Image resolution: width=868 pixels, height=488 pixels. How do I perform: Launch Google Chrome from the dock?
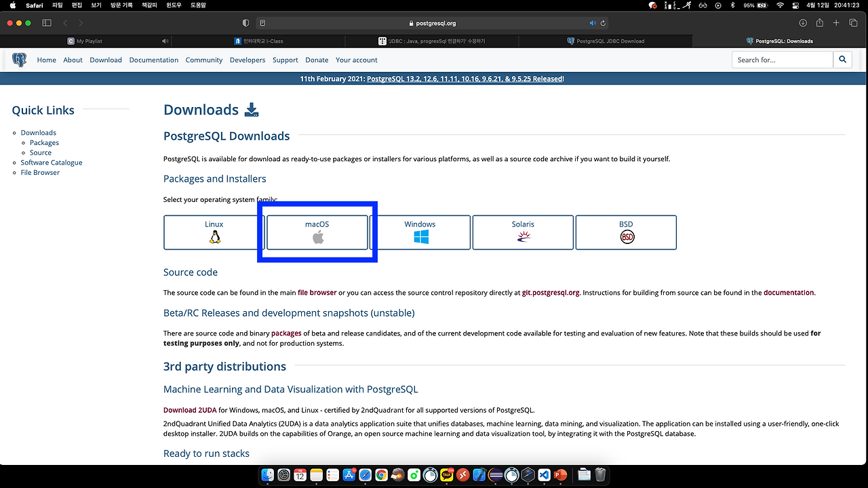(x=381, y=475)
